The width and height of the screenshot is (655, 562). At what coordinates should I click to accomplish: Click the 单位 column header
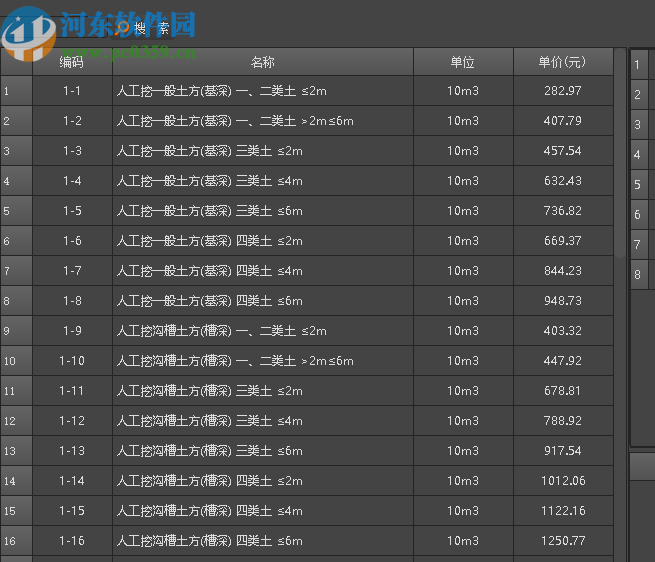click(x=463, y=62)
